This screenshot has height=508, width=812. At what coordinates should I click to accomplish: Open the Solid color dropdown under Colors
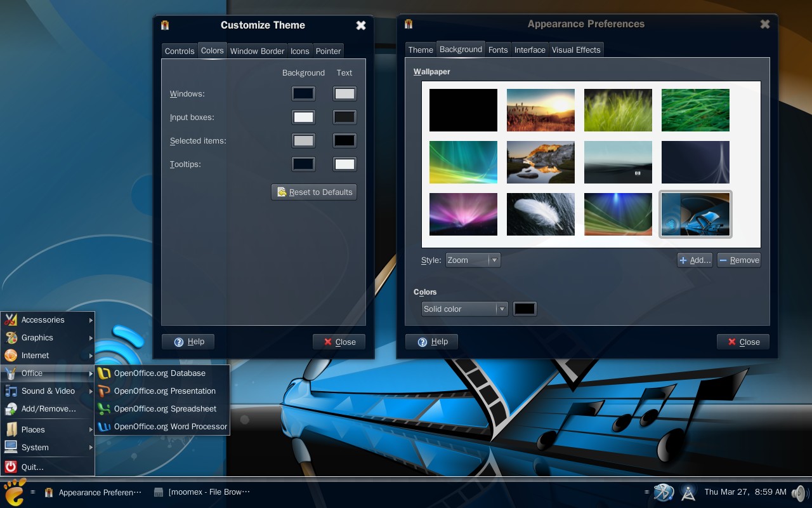464,309
